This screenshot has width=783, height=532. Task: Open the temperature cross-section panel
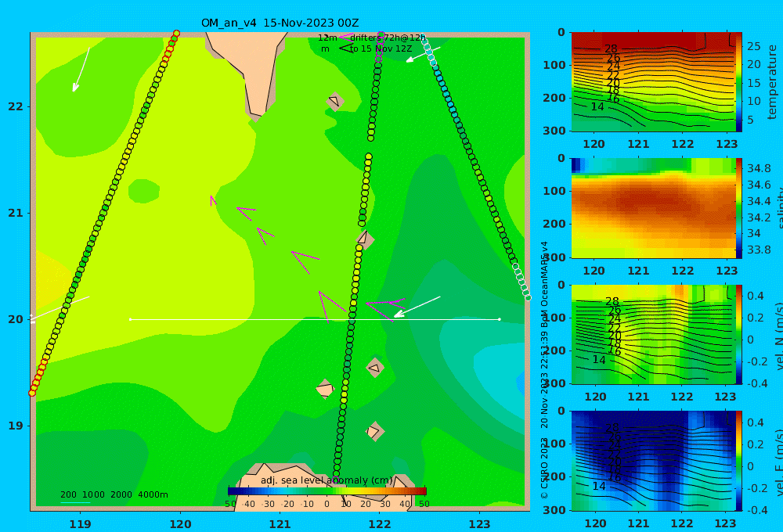654,82
